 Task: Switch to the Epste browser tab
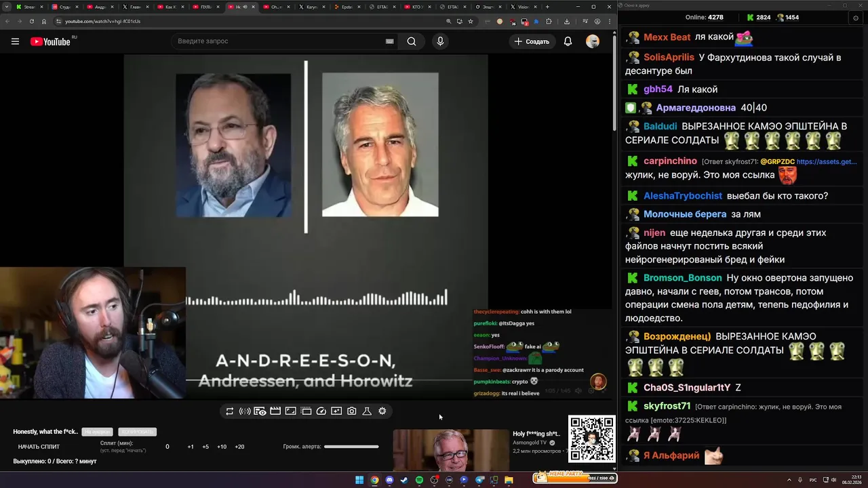tap(347, 7)
